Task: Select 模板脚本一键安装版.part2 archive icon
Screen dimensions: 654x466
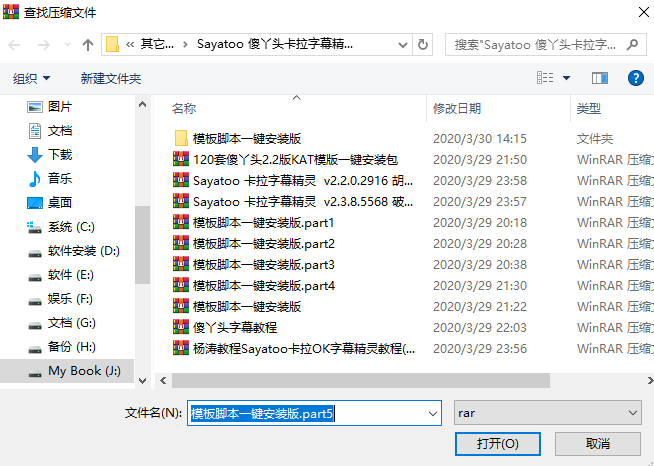Action: 181,243
